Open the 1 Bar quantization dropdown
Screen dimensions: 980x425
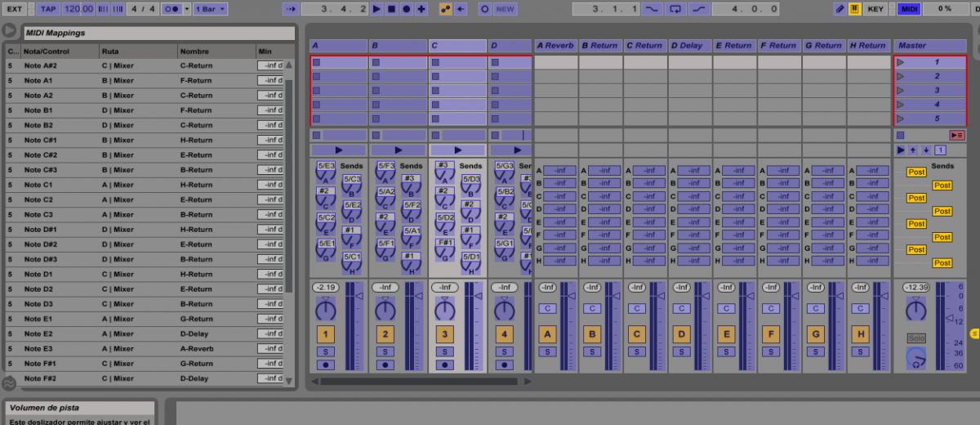(211, 9)
